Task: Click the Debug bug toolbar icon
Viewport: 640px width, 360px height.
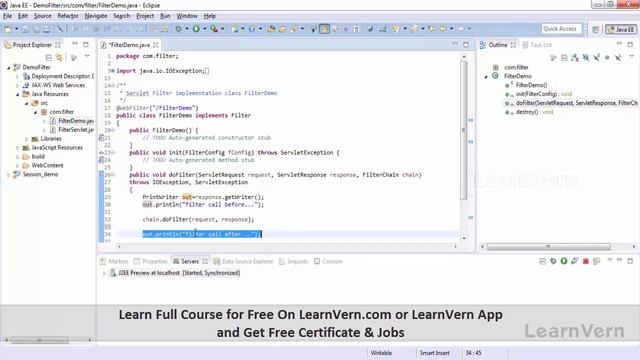Action: pyautogui.click(x=178, y=29)
